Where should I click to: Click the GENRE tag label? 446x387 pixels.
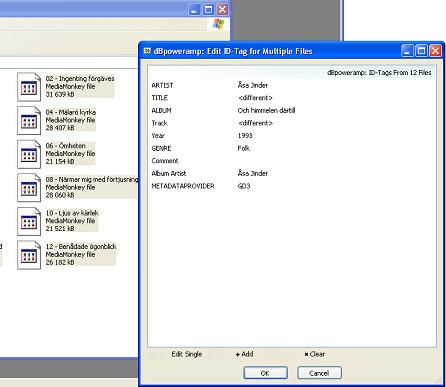(161, 148)
